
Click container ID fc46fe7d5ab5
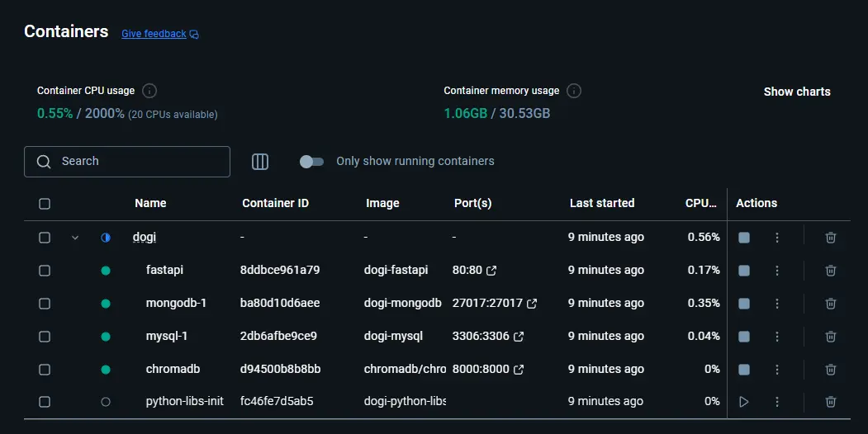click(277, 401)
